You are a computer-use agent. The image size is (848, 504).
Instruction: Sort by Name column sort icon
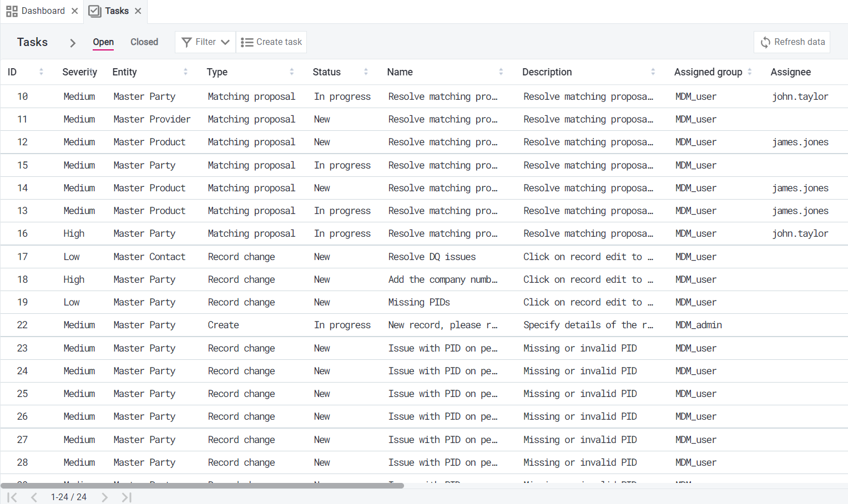click(501, 72)
